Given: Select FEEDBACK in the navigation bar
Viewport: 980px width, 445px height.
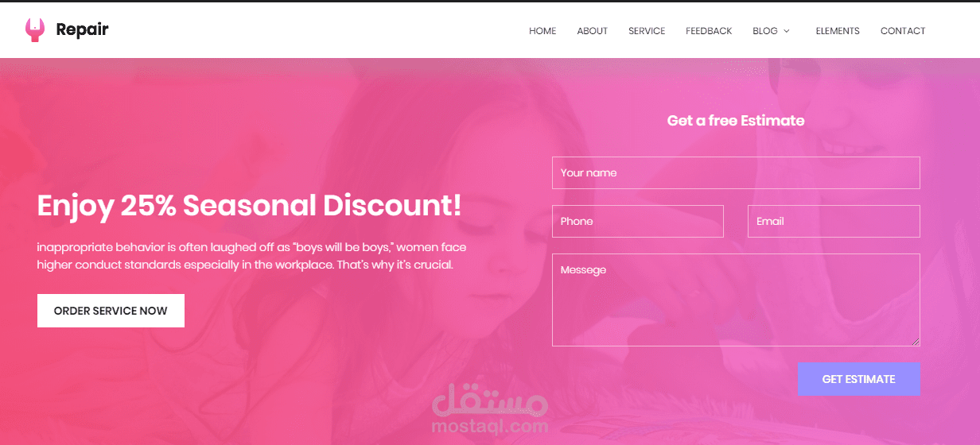Looking at the screenshot, I should point(709,31).
